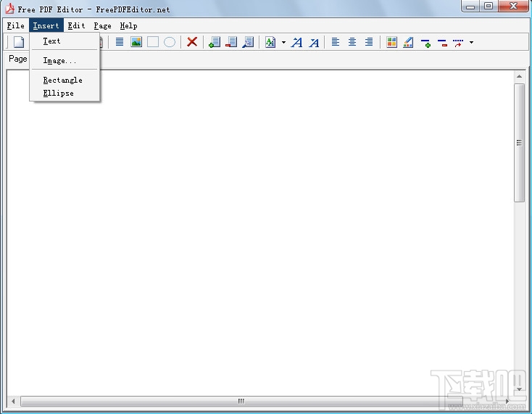Choose Text from Insert menu
Viewport: 532px width, 414px height.
point(65,41)
